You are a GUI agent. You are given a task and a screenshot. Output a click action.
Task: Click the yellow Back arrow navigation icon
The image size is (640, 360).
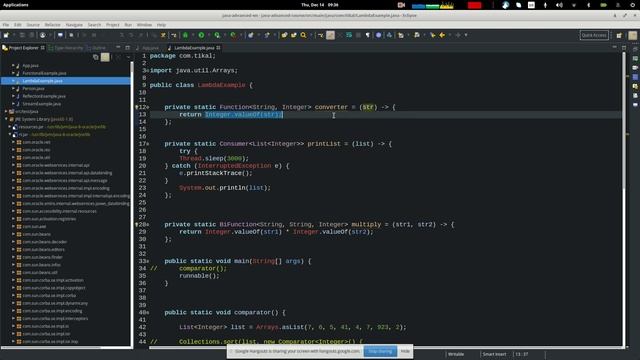442,36
